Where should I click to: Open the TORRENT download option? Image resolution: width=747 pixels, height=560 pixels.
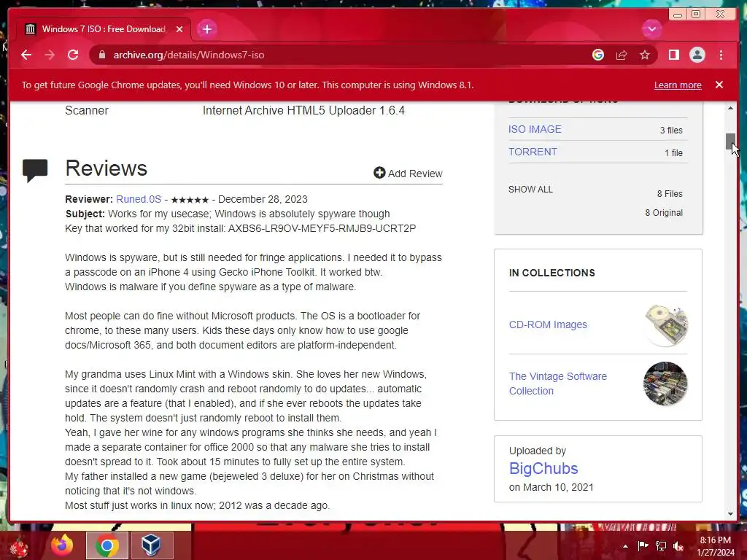point(532,152)
